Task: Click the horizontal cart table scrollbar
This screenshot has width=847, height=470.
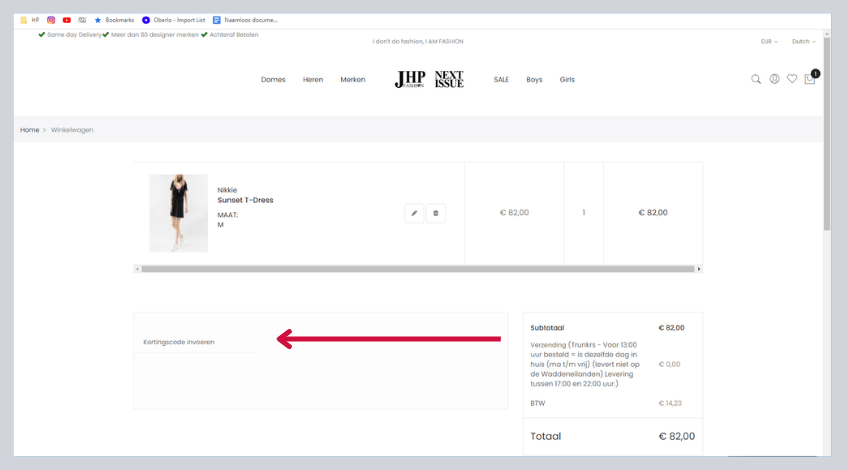Action: (x=418, y=269)
